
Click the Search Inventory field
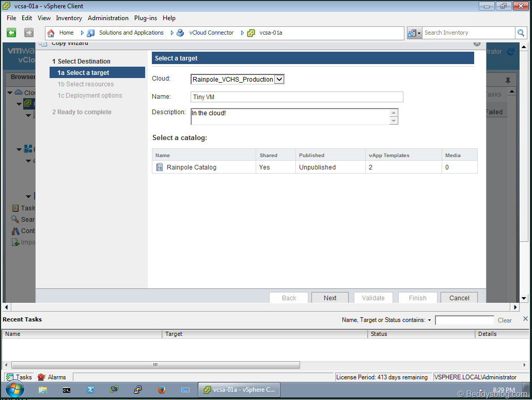pyautogui.click(x=468, y=33)
